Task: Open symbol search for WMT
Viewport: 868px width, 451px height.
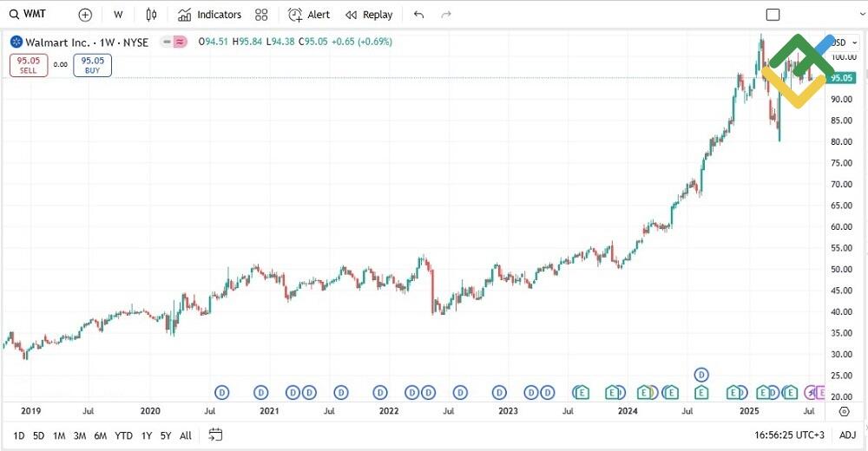Action: coord(28,15)
